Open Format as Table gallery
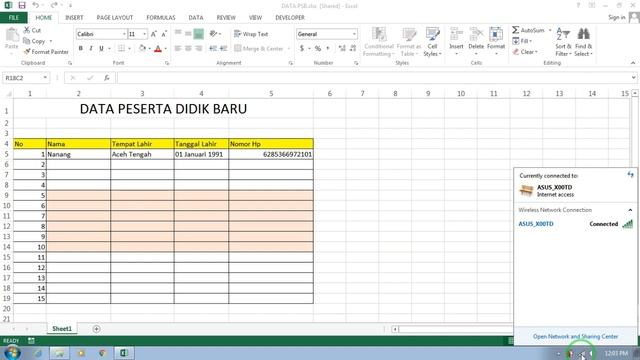Screen dimensions: 640x360 [x=409, y=42]
